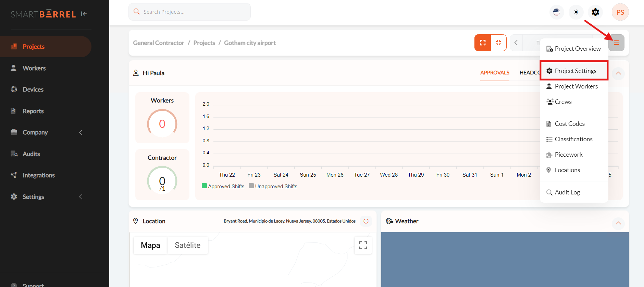Go to previous date range arrow
This screenshot has width=644, height=287.
pos(516,43)
